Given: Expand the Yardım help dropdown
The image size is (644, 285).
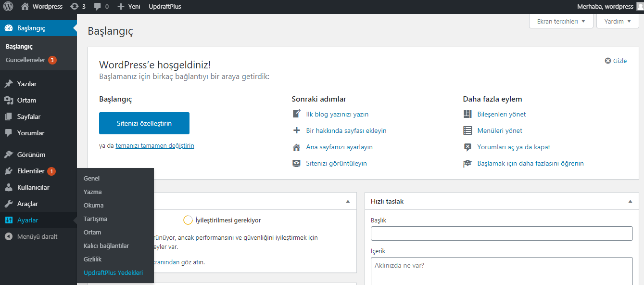Looking at the screenshot, I should [618, 21].
